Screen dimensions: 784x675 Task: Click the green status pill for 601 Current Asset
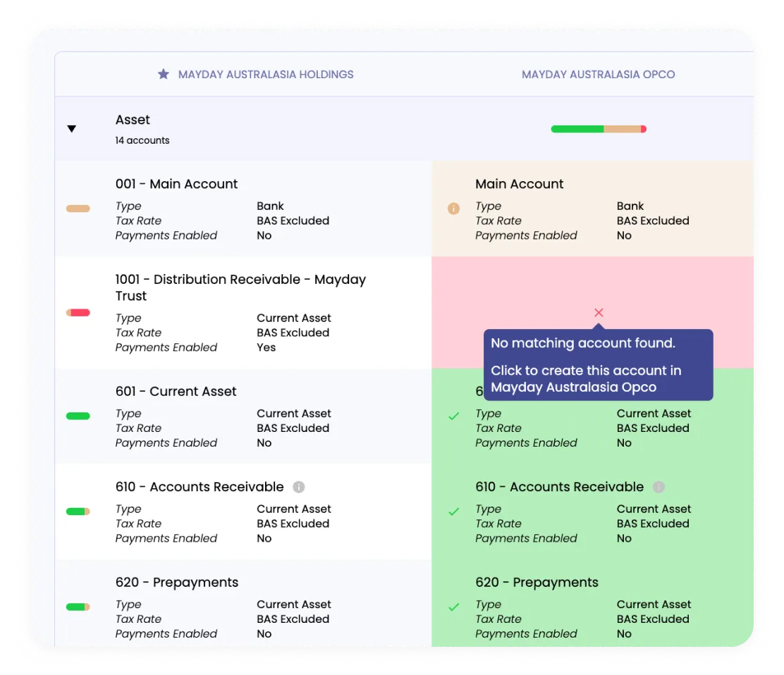[78, 416]
